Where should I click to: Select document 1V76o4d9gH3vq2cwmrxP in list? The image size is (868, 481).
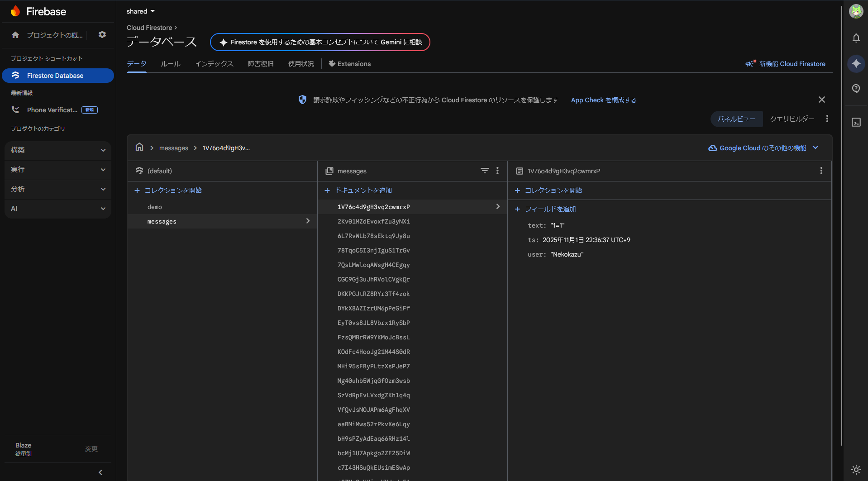pyautogui.click(x=412, y=207)
